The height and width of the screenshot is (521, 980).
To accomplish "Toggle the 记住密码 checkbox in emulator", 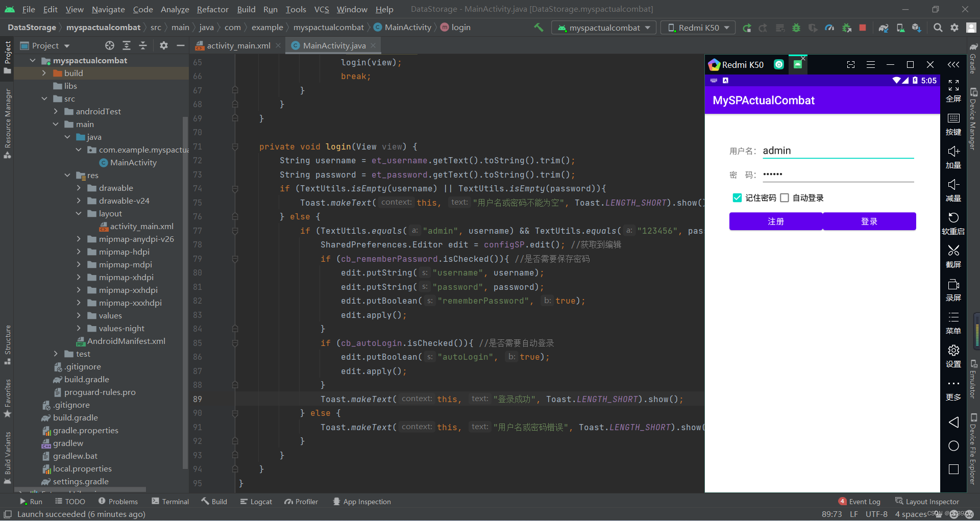I will (x=737, y=198).
